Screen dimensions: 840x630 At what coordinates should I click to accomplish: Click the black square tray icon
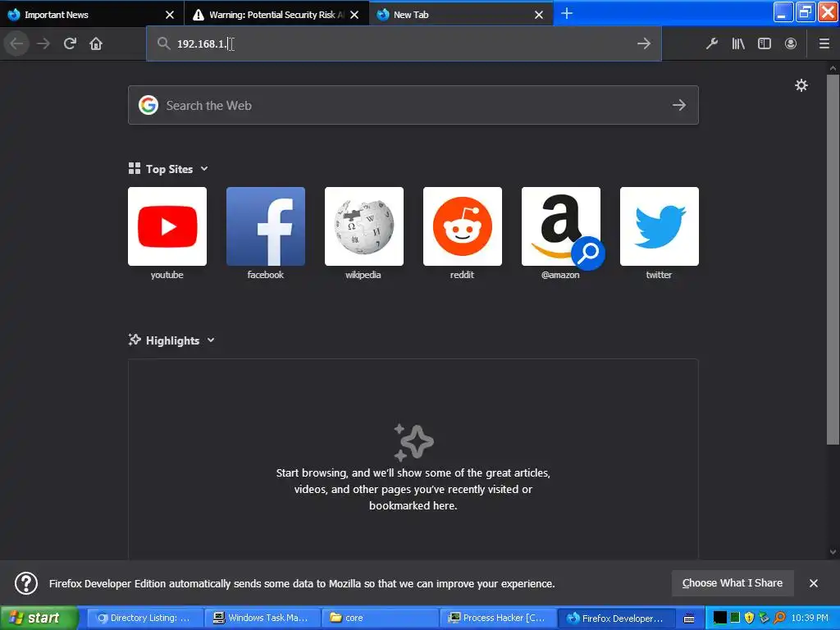(720, 618)
